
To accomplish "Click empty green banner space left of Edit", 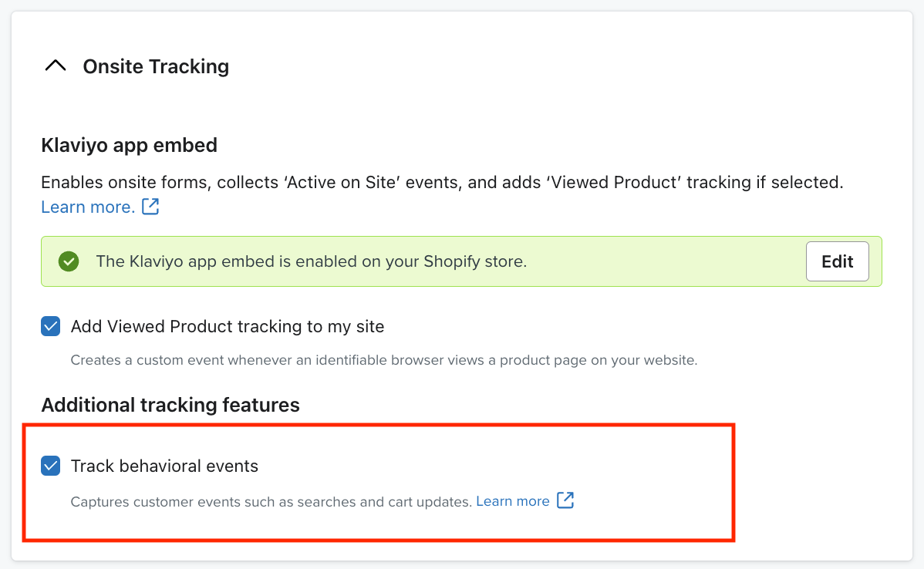I will point(666,261).
